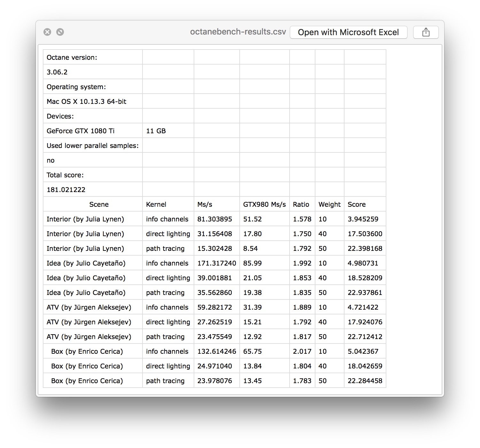The width and height of the screenshot is (480, 448).
Task: Select Ms/s value 39.001881
Action: pos(217,278)
